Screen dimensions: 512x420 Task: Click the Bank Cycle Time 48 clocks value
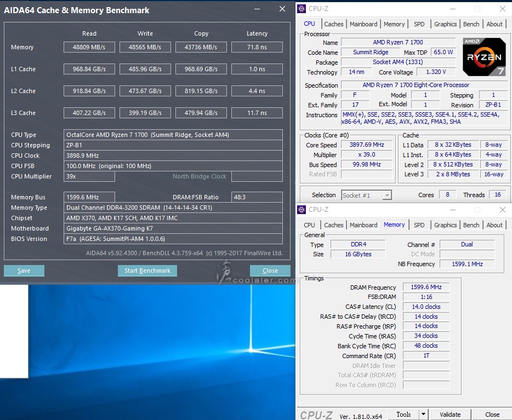click(426, 346)
